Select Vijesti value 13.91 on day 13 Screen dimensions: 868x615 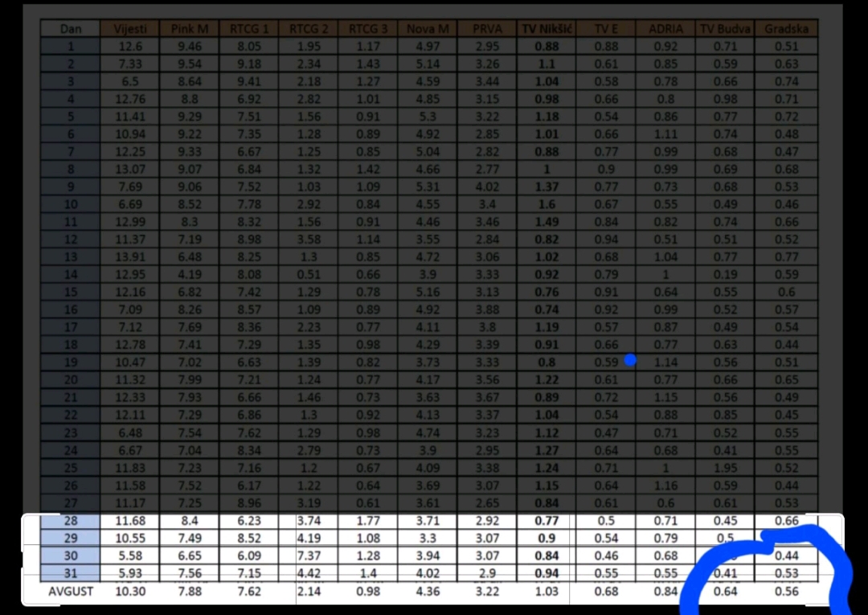[129, 257]
